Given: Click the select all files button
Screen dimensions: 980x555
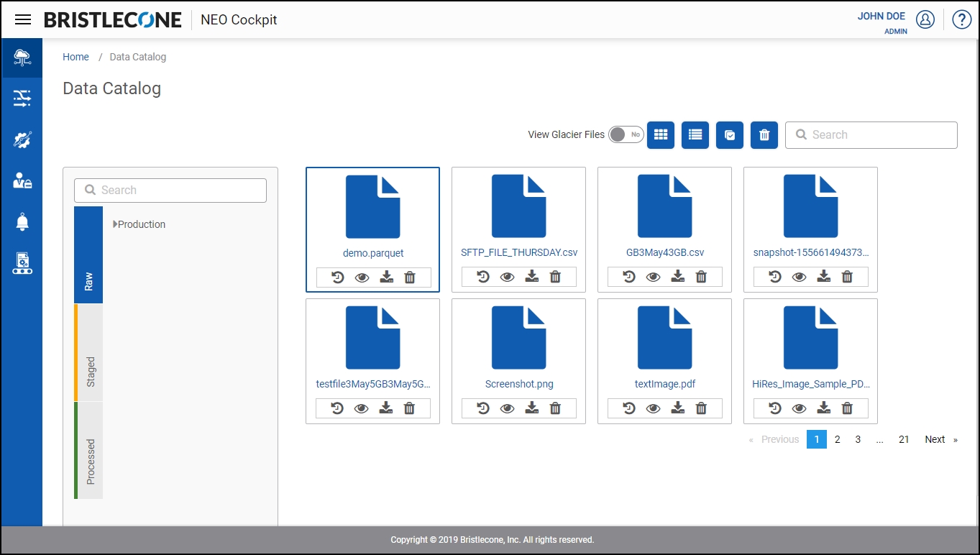Looking at the screenshot, I should pos(730,134).
